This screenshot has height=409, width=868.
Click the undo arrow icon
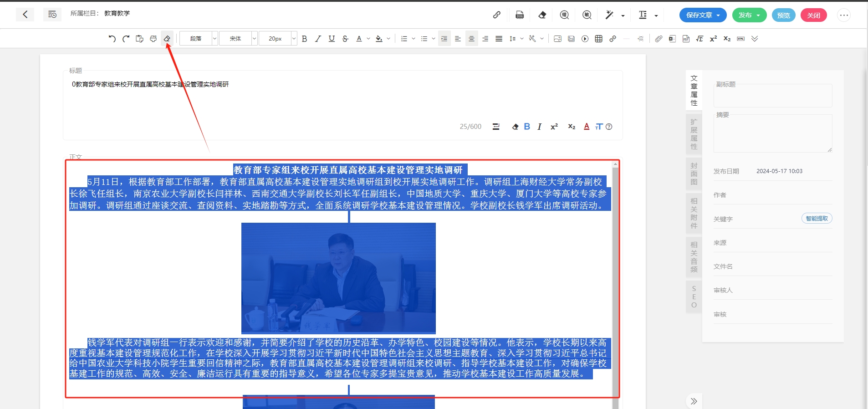(x=112, y=39)
